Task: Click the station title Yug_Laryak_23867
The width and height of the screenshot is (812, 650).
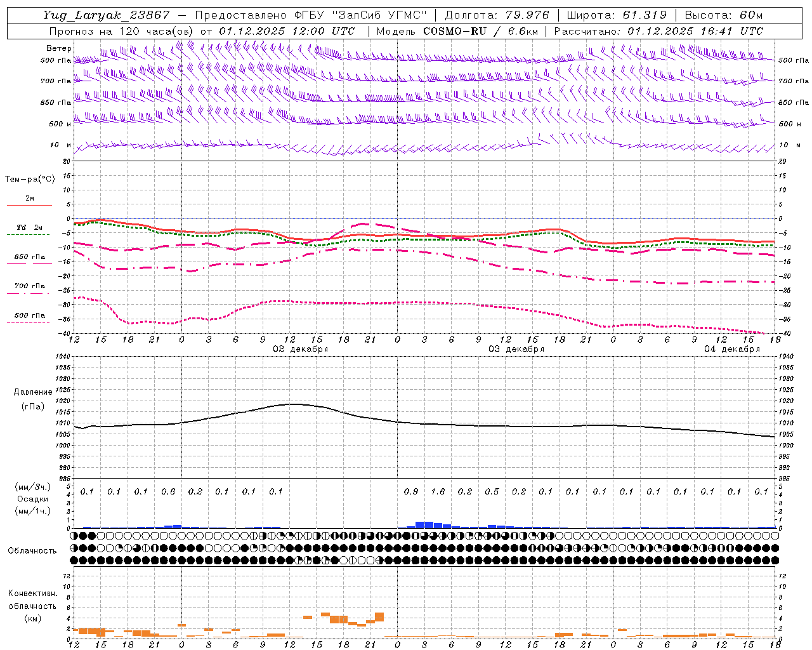Action: (106, 15)
